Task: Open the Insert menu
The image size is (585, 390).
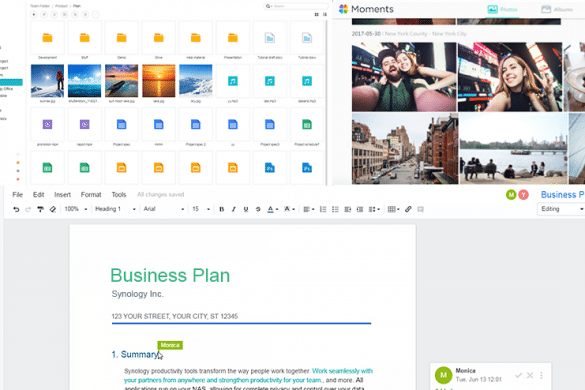Action: pos(62,194)
